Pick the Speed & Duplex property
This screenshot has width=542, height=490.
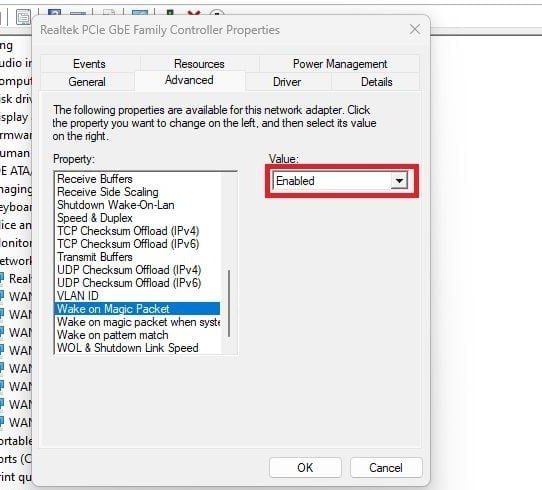pyautogui.click(x=137, y=218)
